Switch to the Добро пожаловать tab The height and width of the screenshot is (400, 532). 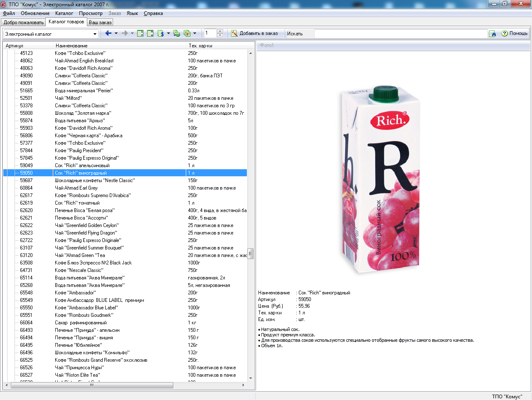tap(24, 22)
